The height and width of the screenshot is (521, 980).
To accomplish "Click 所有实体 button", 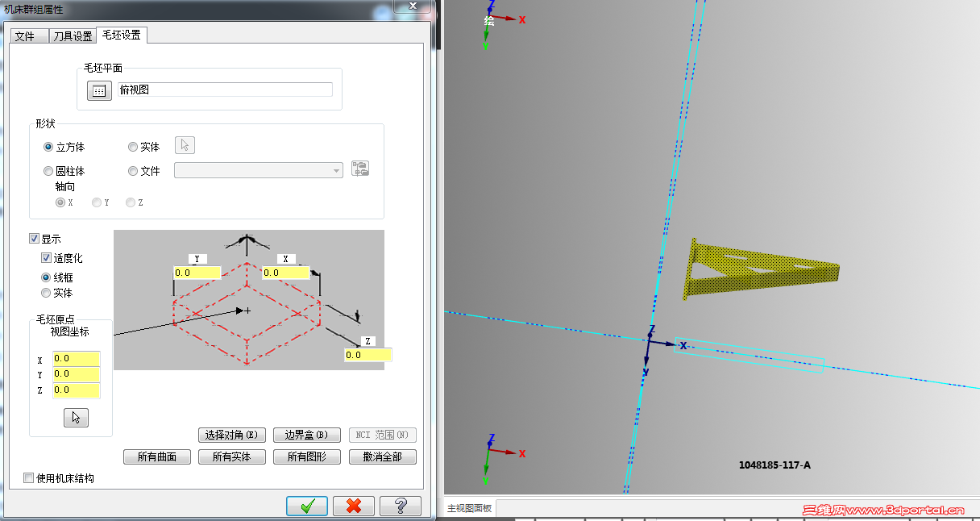I will coord(231,457).
